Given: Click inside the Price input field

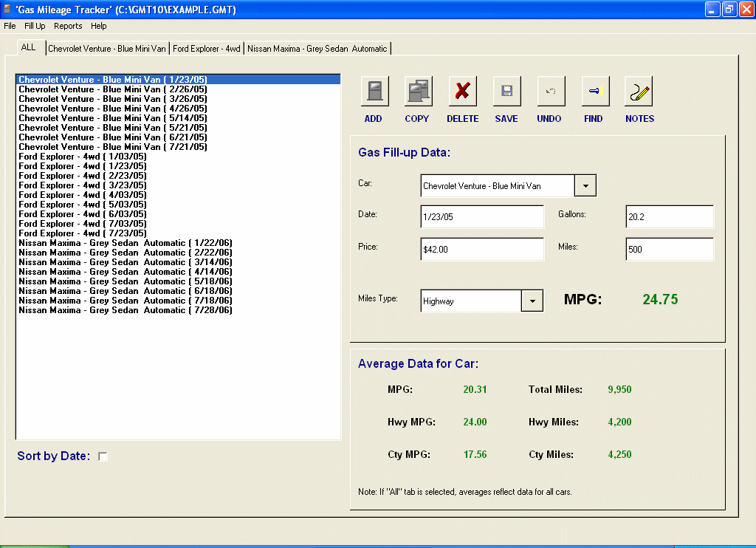Looking at the screenshot, I should click(x=482, y=249).
